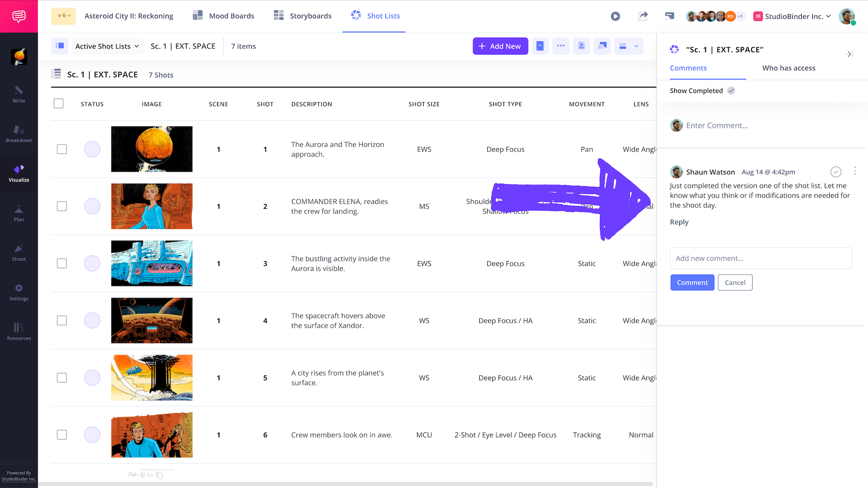Expand the Active Shot Lists dropdown
The image size is (868, 488).
107,46
